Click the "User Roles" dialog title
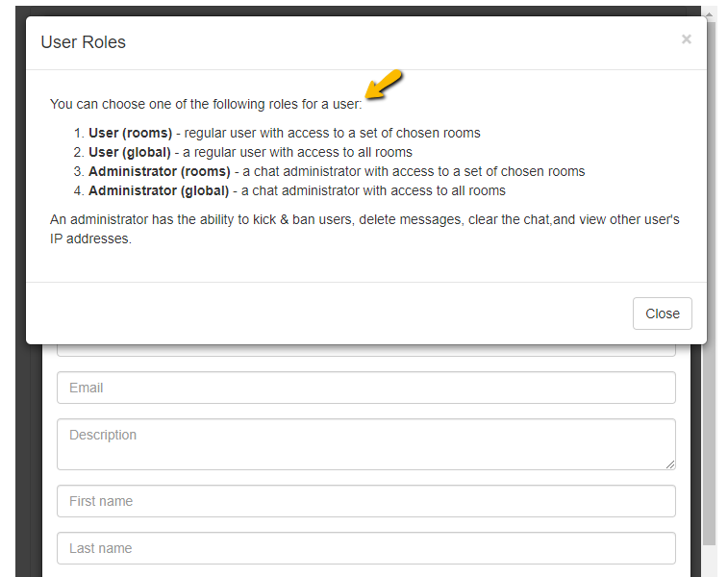The image size is (728, 577). coord(83,42)
